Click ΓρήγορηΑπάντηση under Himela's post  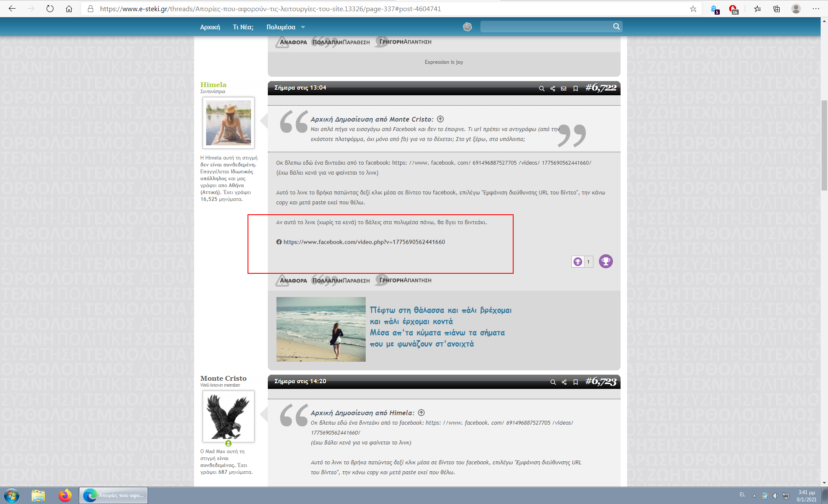point(405,280)
